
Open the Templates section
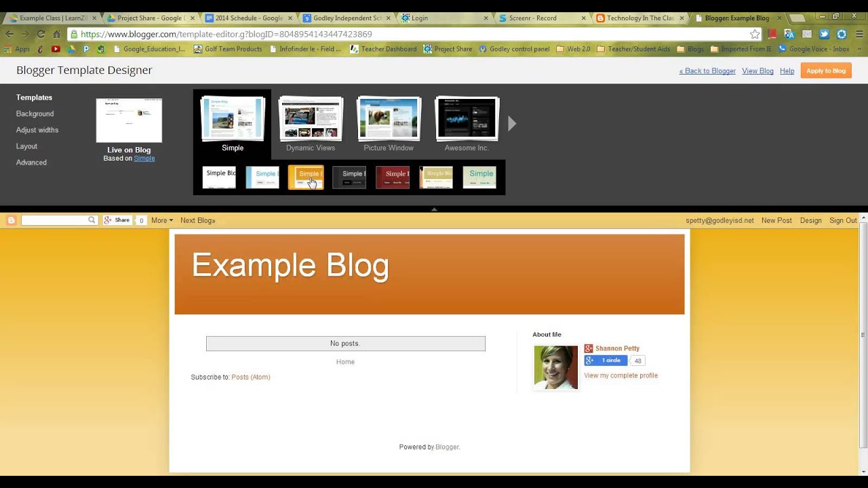(34, 98)
